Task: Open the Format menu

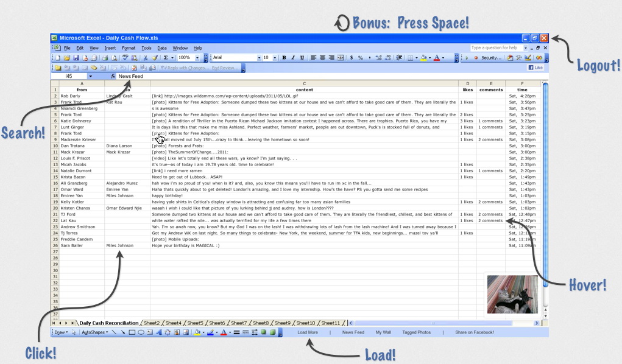Action: click(x=129, y=48)
